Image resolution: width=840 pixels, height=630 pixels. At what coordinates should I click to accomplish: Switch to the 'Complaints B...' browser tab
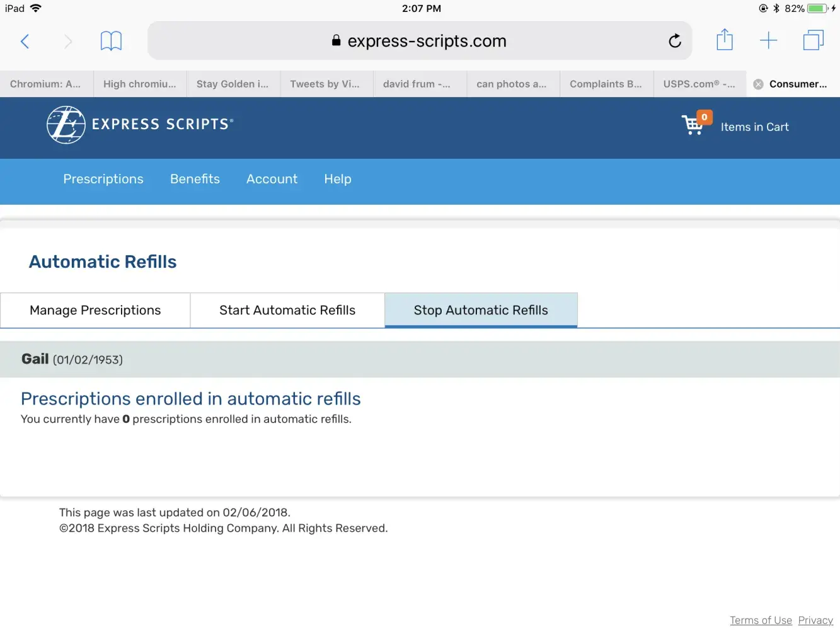(x=606, y=84)
